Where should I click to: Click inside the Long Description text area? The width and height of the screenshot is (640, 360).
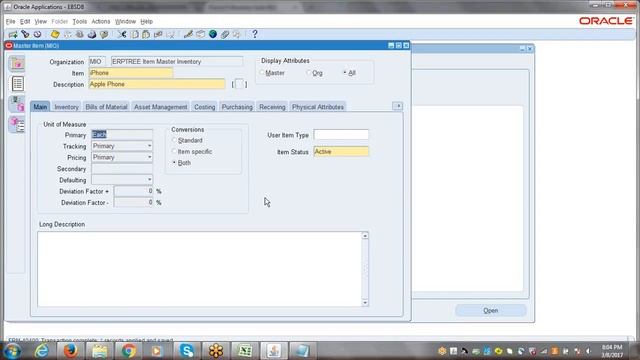(199, 269)
